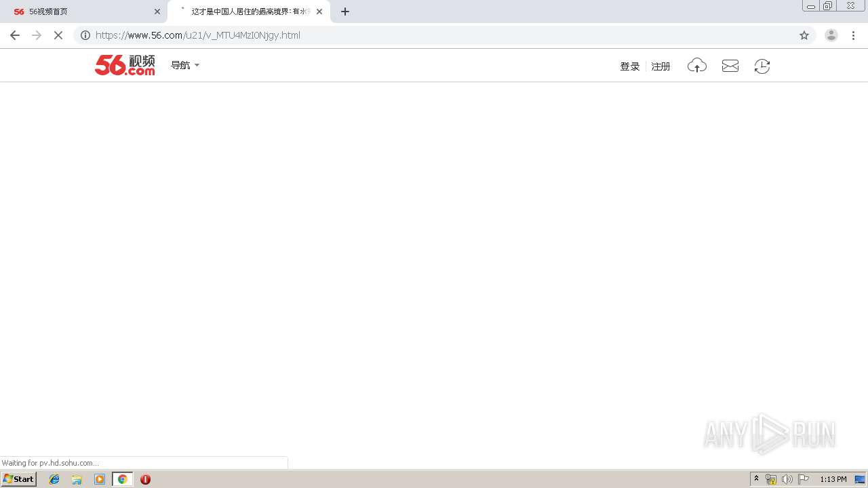Open the media player taskbar icon
868x488 pixels.
[x=100, y=479]
